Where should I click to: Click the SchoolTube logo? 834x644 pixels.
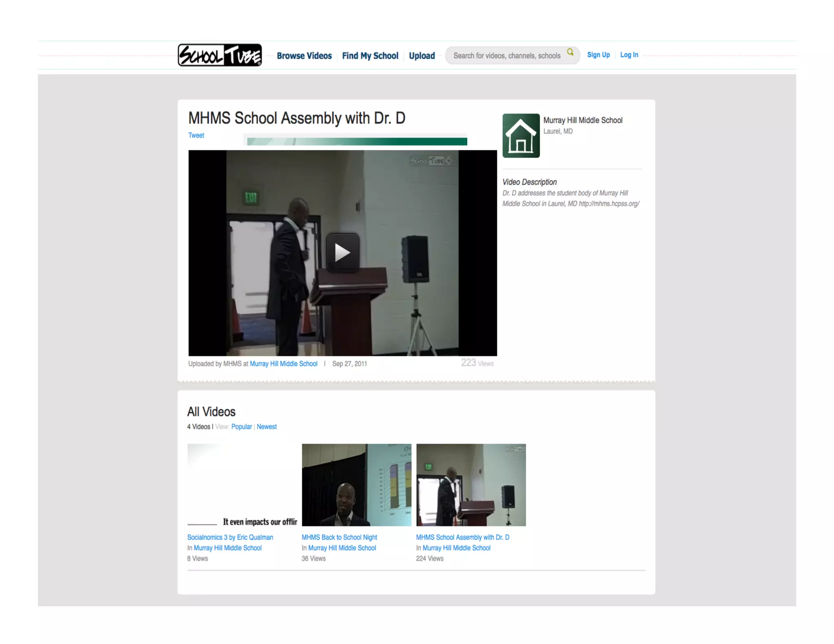[x=219, y=55]
